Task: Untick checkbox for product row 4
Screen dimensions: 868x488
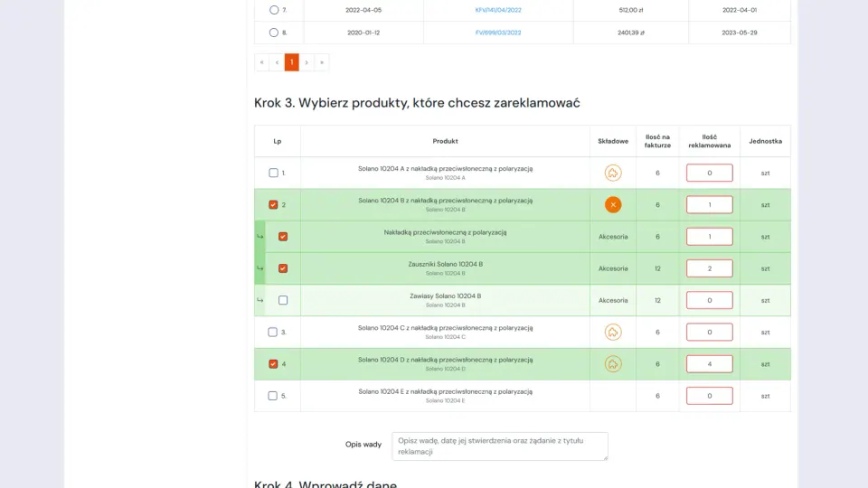Action: [x=273, y=364]
